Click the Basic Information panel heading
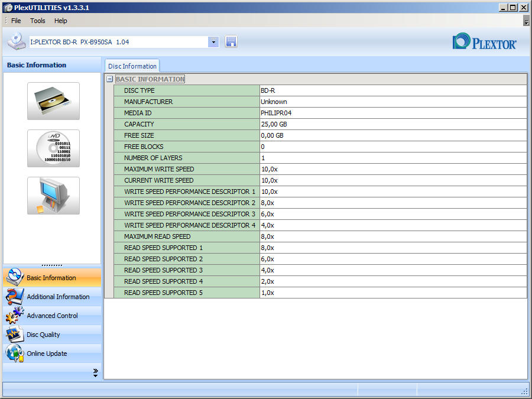 pos(37,65)
